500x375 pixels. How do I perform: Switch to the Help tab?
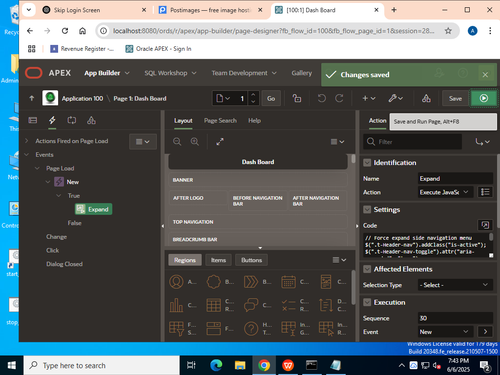coord(254,121)
